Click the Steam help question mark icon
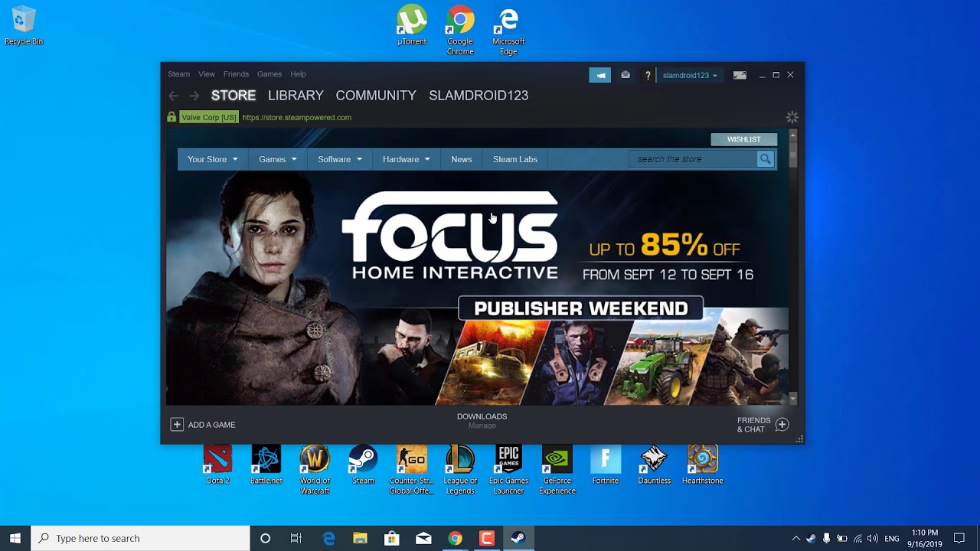 (x=648, y=75)
